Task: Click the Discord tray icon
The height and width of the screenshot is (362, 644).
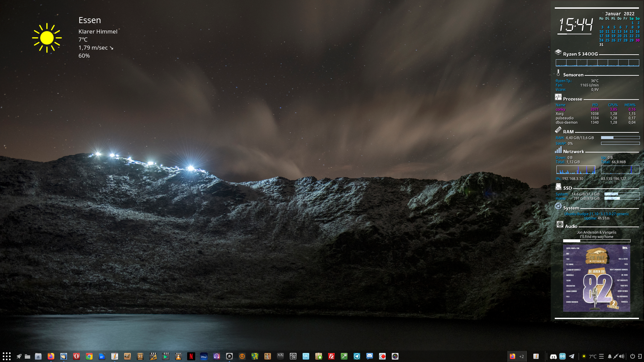Action: tap(553, 356)
